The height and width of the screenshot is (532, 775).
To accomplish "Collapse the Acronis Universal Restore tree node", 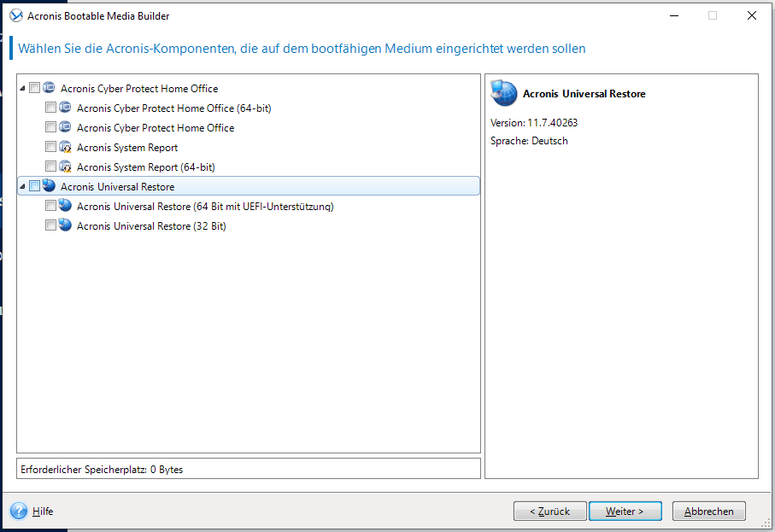I will coord(22,186).
